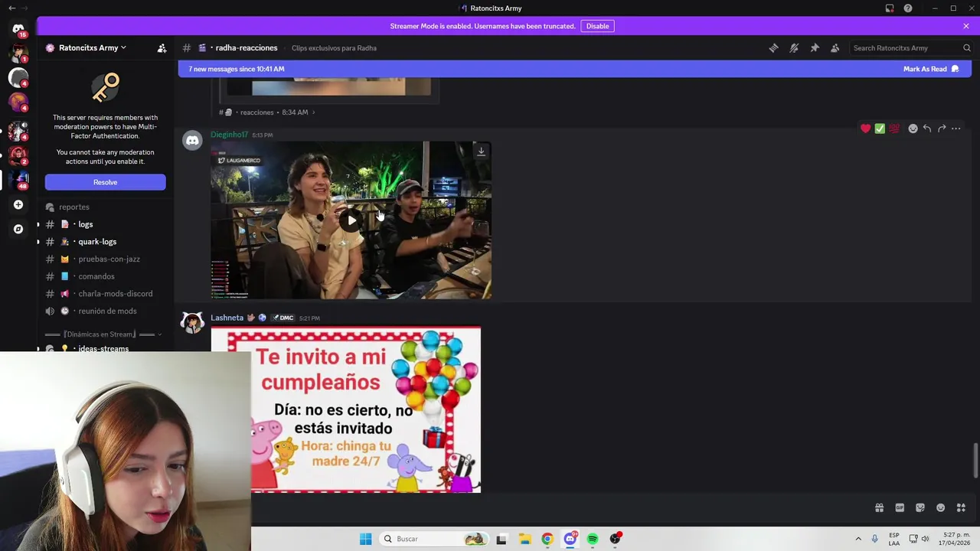Open Add Reaction emoji picker on message
The image size is (980, 551).
(913, 129)
